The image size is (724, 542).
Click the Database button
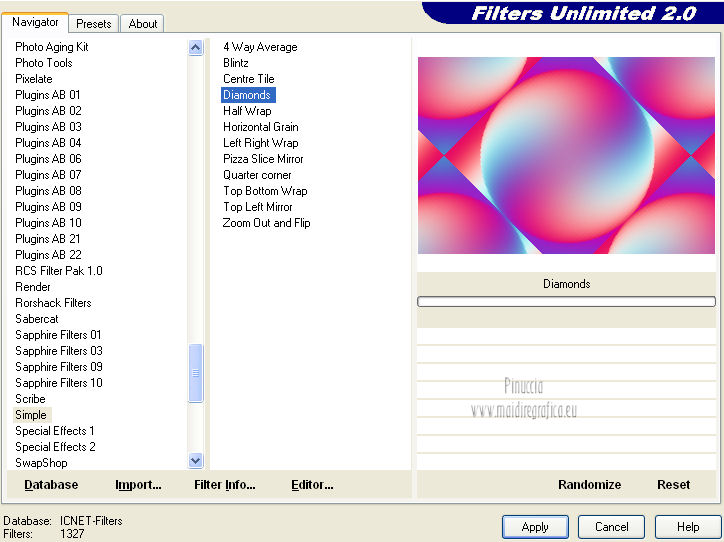51,485
